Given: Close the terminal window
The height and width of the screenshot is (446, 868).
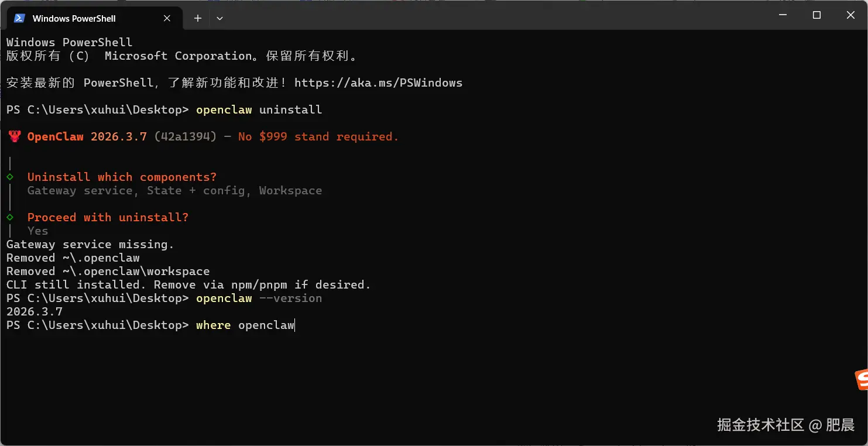Looking at the screenshot, I should (850, 15).
